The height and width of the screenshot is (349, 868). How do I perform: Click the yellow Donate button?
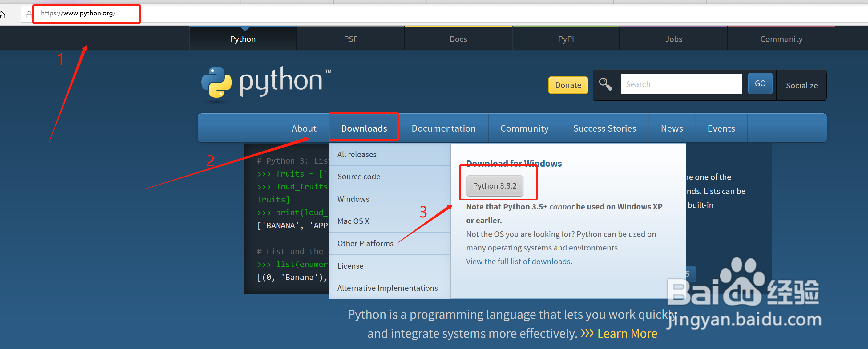coord(568,85)
